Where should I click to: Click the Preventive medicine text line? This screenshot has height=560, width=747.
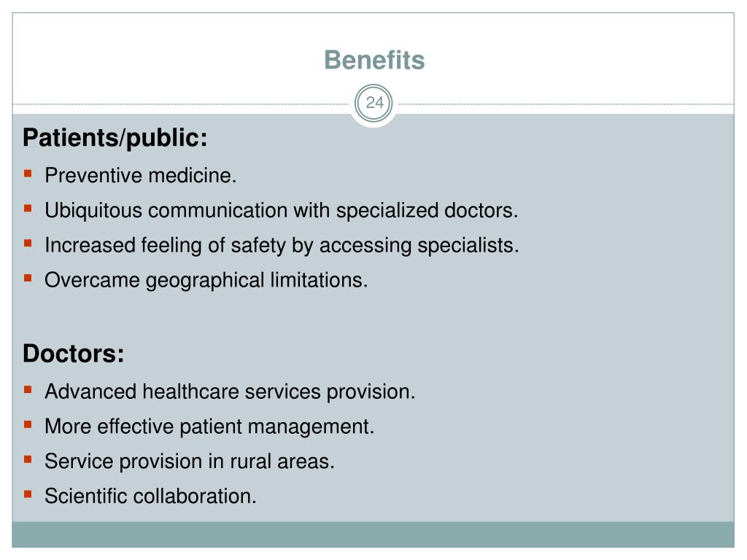[141, 175]
